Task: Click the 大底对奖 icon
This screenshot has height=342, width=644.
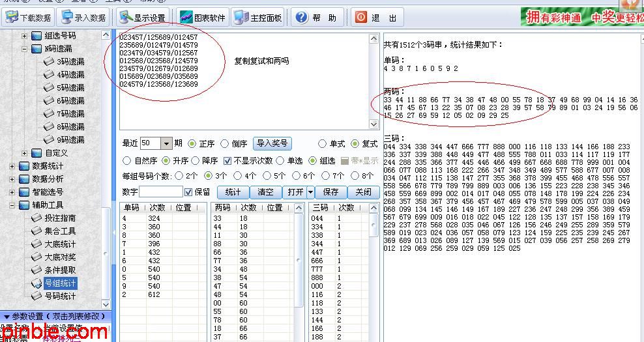Action: (37, 257)
